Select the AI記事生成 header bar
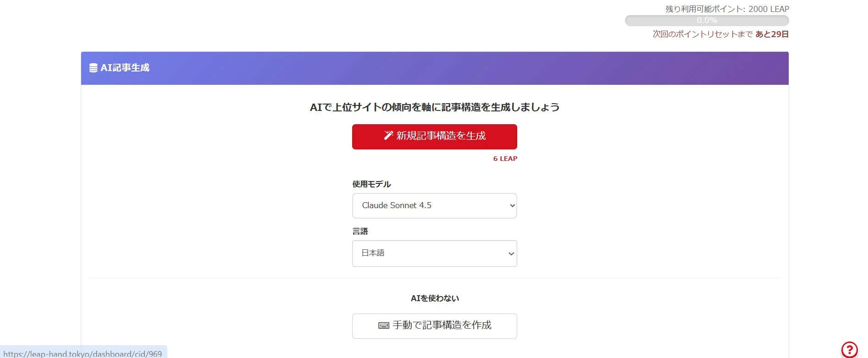Screen dimensions: 868x358 click(x=434, y=68)
